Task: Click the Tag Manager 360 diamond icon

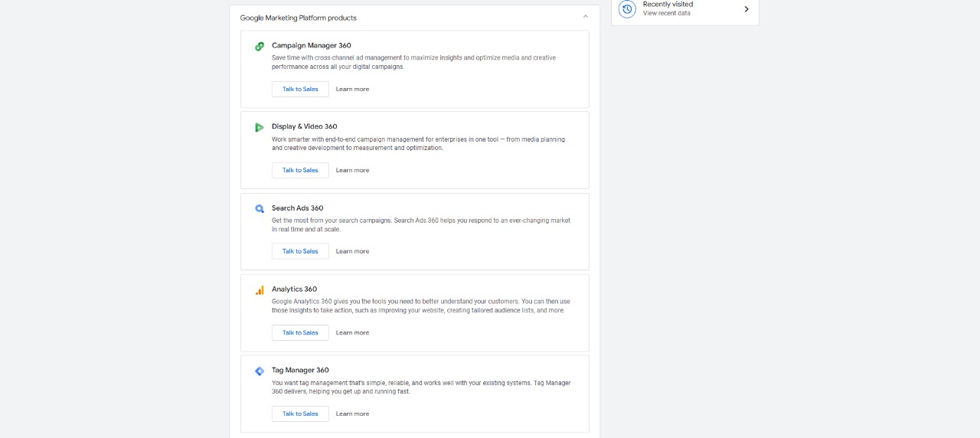Action: pyautogui.click(x=260, y=371)
